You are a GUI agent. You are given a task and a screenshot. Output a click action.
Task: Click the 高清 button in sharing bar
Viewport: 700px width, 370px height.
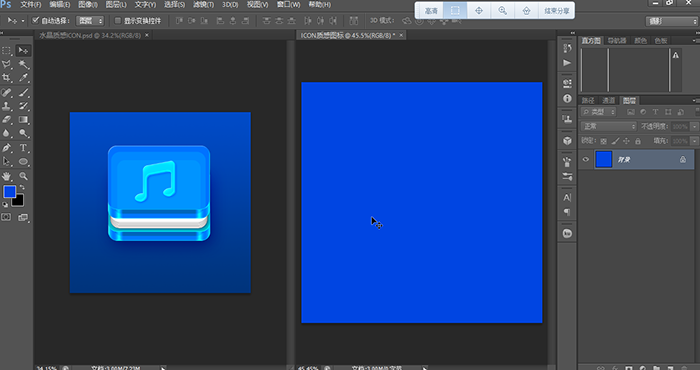click(431, 11)
